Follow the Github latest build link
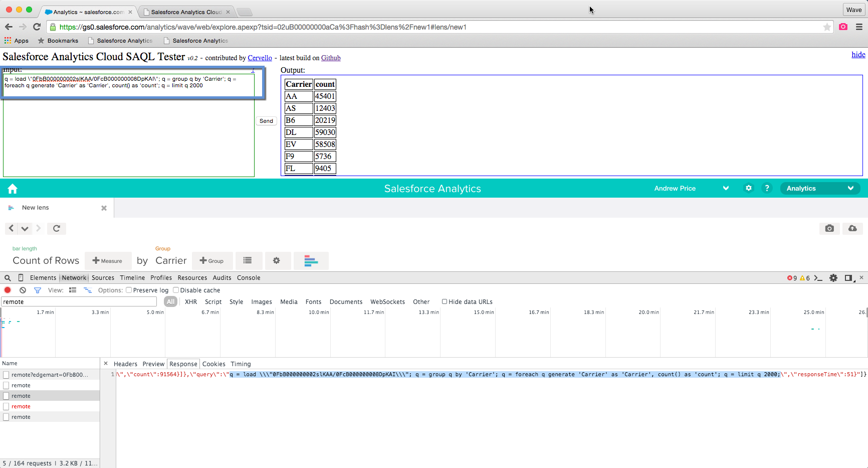Image resolution: width=868 pixels, height=468 pixels. tap(331, 58)
